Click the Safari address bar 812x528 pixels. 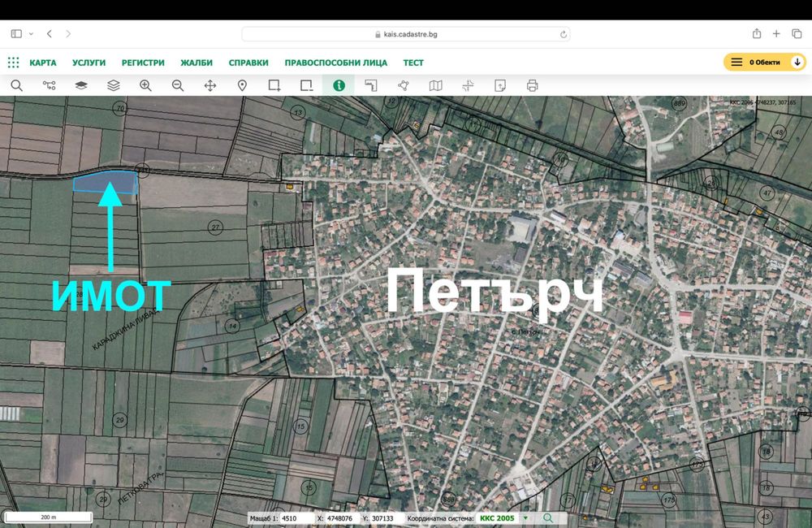coord(406,34)
